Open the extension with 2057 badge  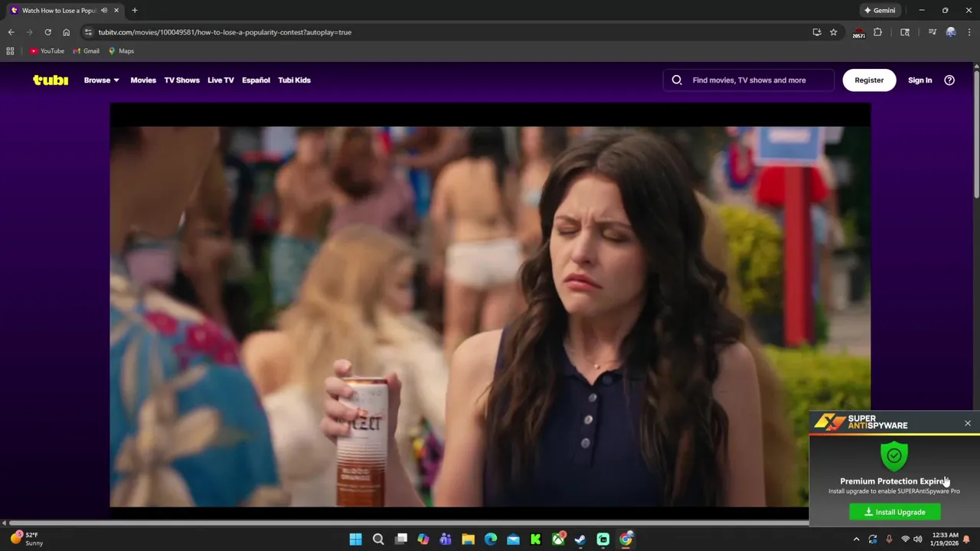pos(859,33)
